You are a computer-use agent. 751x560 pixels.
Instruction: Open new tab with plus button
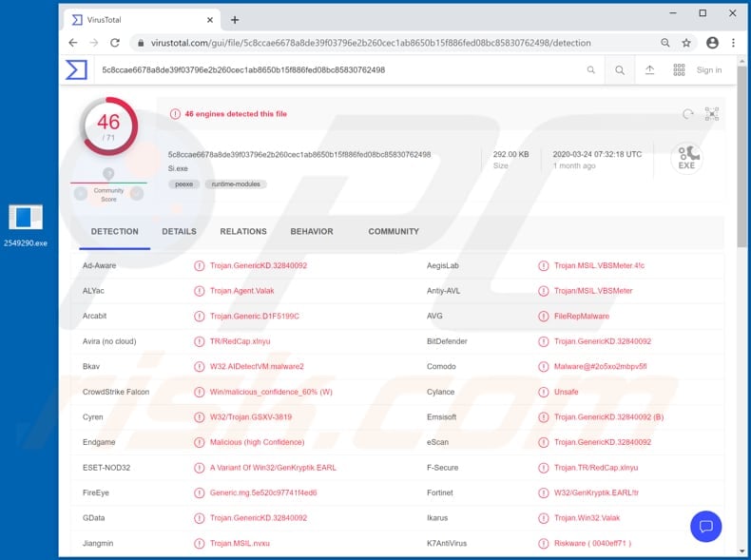tap(235, 20)
